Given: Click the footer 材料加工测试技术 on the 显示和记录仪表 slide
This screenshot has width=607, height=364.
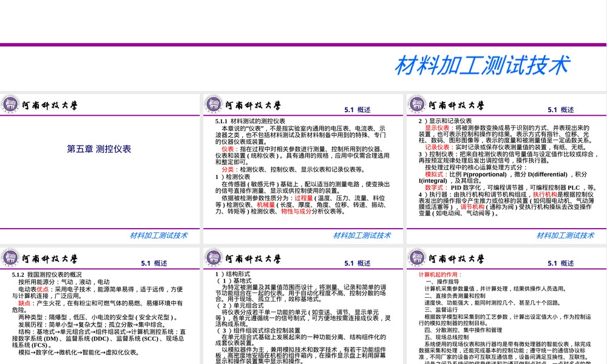Looking at the screenshot, I should (565, 235).
